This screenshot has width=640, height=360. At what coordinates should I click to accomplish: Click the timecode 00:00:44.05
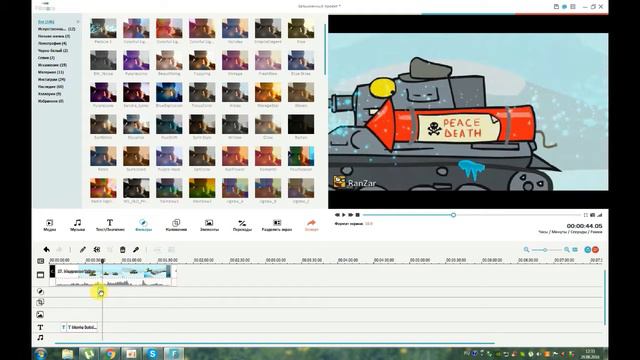[584, 226]
